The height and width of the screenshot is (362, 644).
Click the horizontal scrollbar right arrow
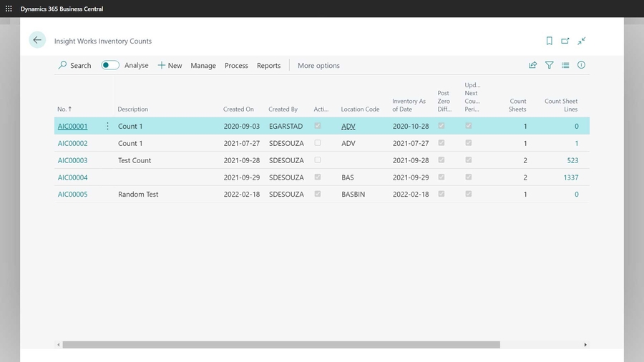coord(585,345)
